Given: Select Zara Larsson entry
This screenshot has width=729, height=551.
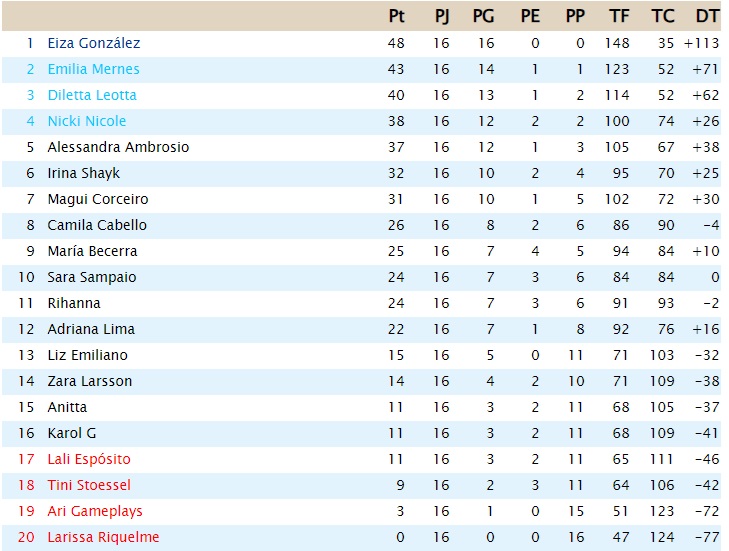Looking at the screenshot, I should point(90,381).
